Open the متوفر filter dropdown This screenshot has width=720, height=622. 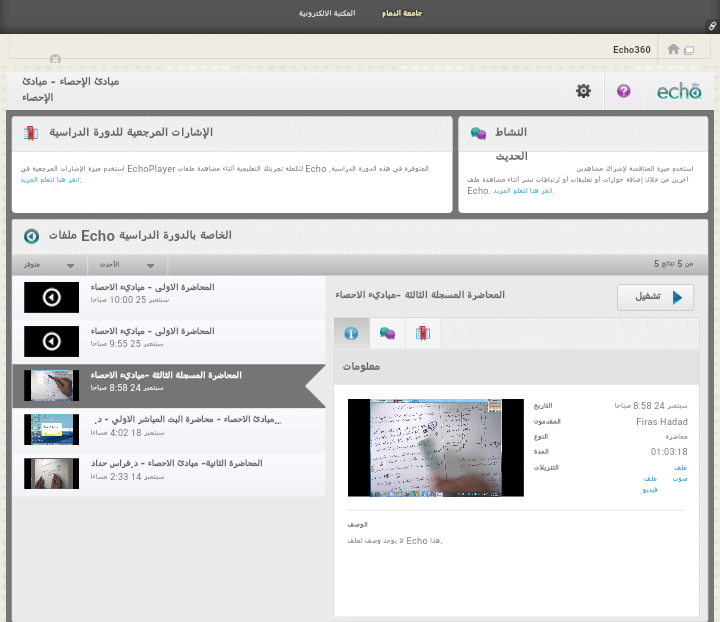click(49, 265)
